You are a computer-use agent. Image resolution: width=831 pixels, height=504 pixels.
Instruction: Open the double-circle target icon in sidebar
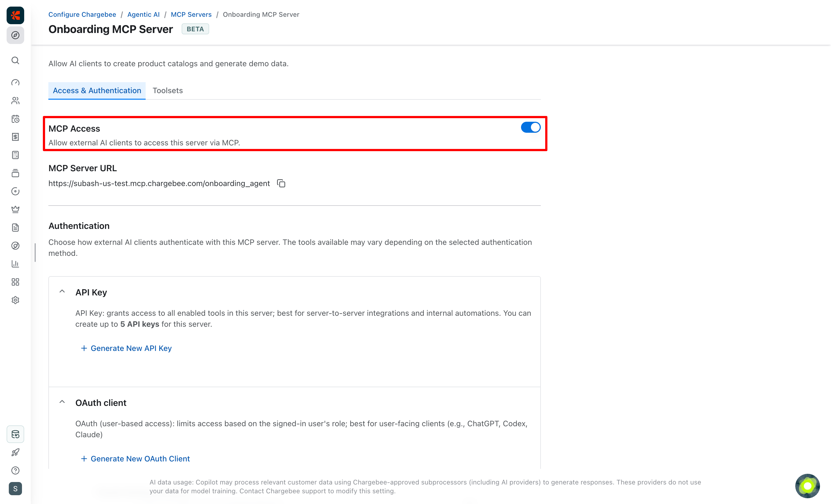(x=15, y=246)
